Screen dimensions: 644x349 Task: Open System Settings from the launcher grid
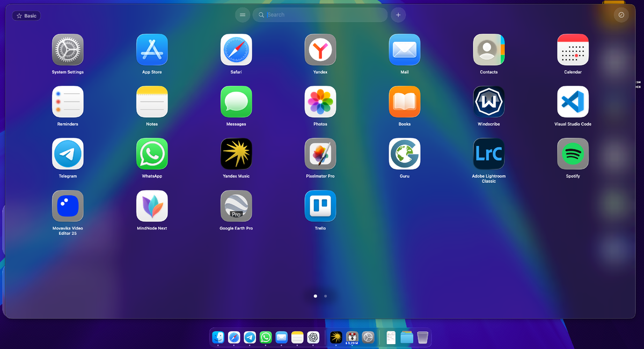pos(68,49)
